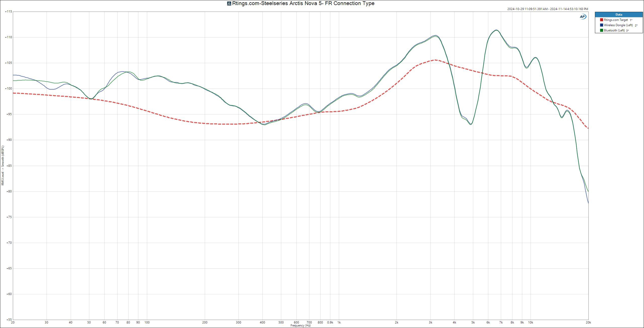The image size is (644, 328).
Task: Click the 'Frequency (Hz)' x-axis label
Action: pos(301,325)
